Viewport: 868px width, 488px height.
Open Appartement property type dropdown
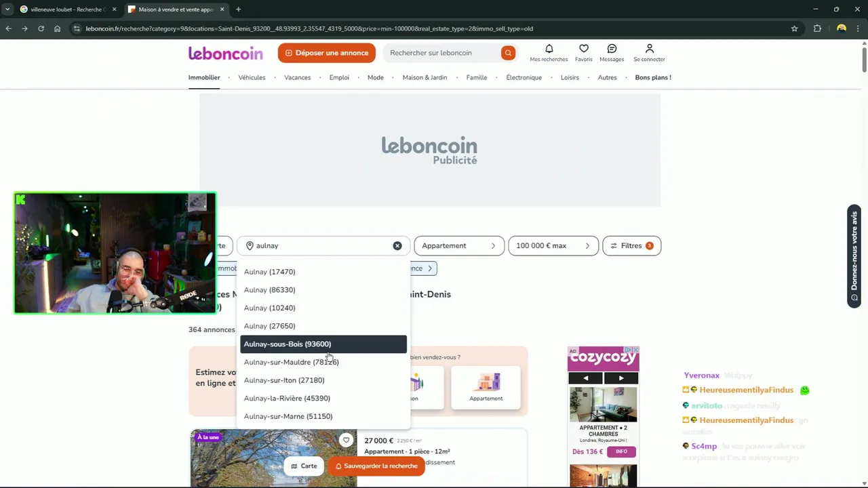click(459, 245)
